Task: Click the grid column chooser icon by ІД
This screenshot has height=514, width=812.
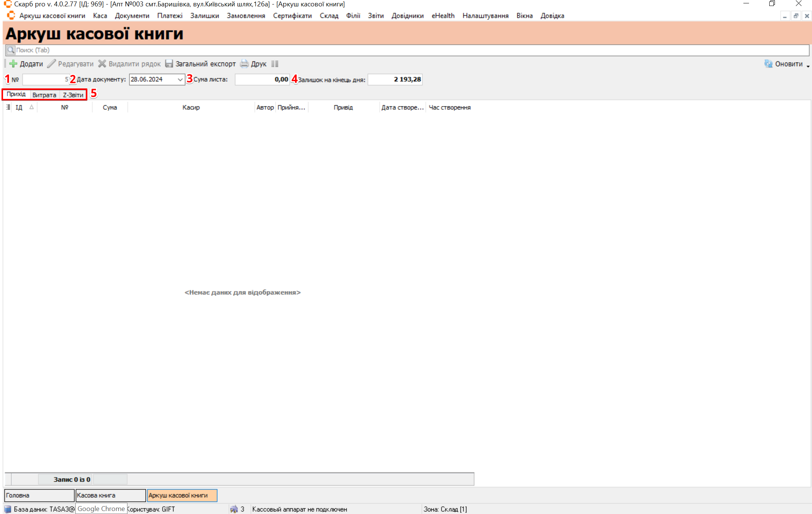Action: [x=8, y=107]
